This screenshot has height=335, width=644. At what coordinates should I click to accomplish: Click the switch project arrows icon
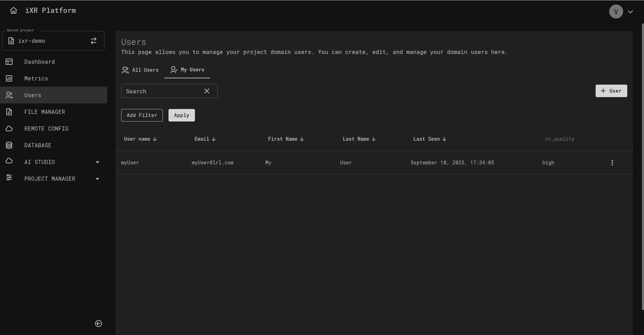click(94, 41)
